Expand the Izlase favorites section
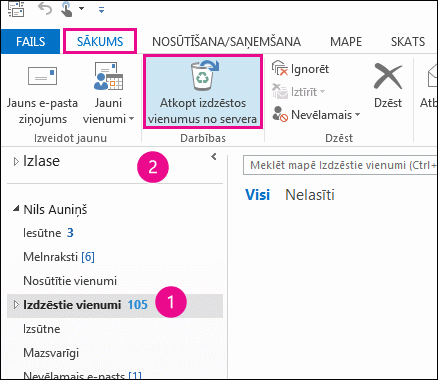Image resolution: width=438 pixels, height=380 pixels. tap(16, 162)
